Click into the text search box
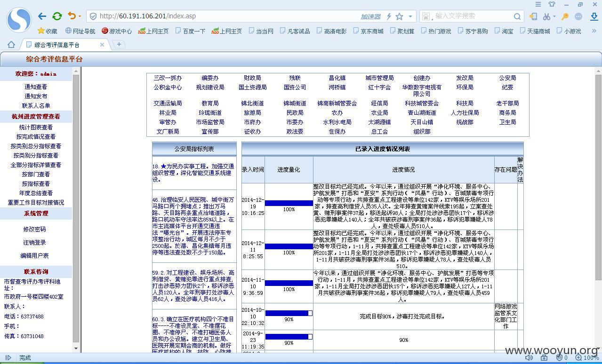This screenshot has height=364, width=602. click(x=473, y=16)
